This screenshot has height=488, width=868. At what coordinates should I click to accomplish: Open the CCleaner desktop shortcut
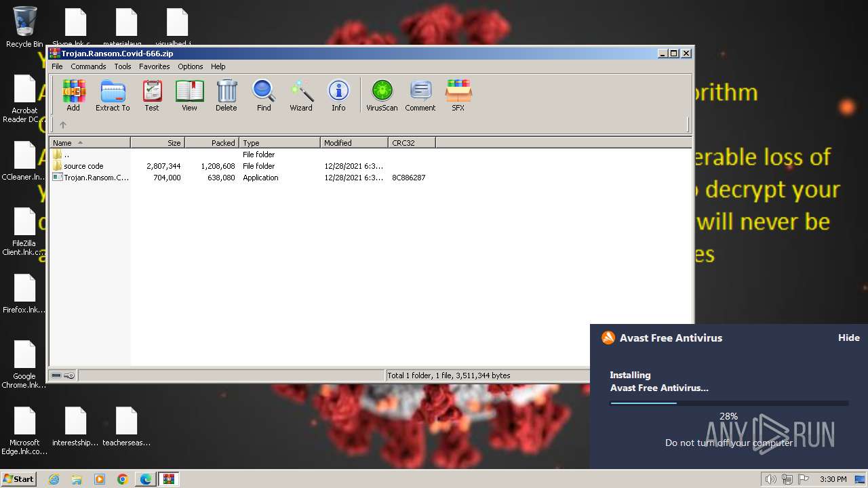[24, 161]
